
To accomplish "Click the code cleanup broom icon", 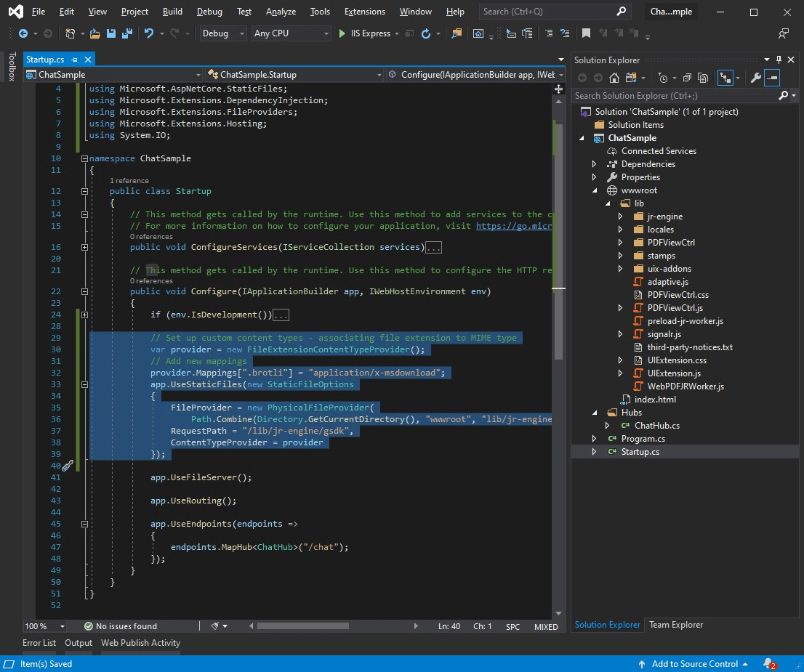I will tap(215, 626).
